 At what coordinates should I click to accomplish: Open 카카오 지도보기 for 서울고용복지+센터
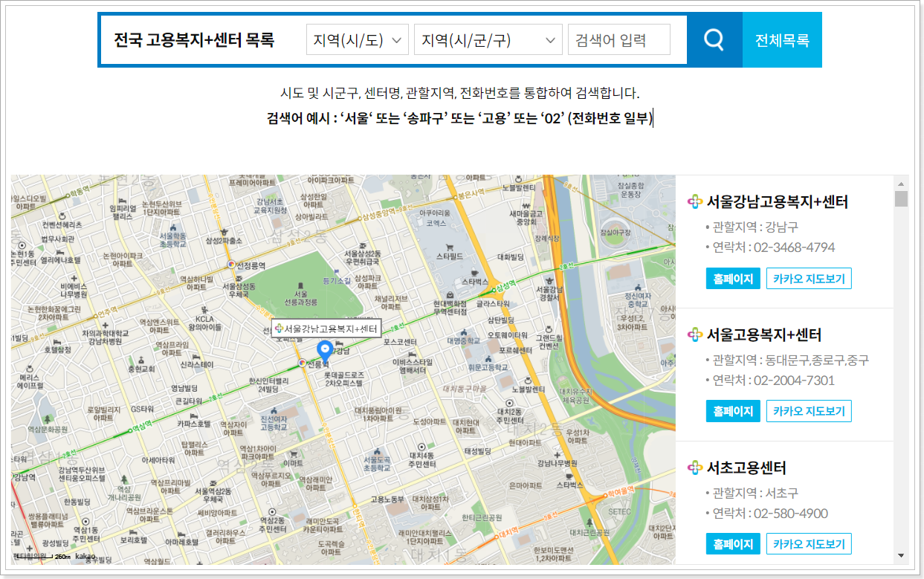click(809, 410)
